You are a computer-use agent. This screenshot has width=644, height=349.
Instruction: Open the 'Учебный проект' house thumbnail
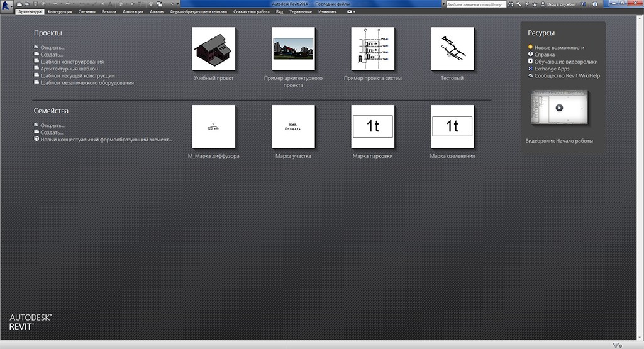pyautogui.click(x=214, y=48)
